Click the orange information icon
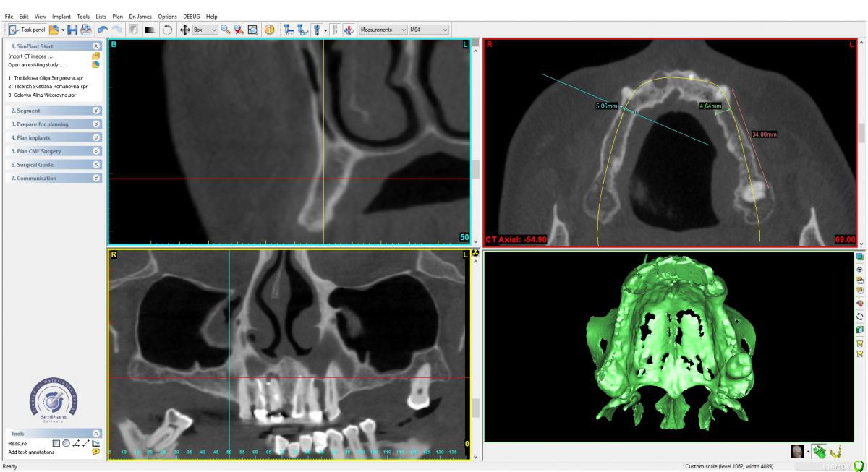 point(268,30)
